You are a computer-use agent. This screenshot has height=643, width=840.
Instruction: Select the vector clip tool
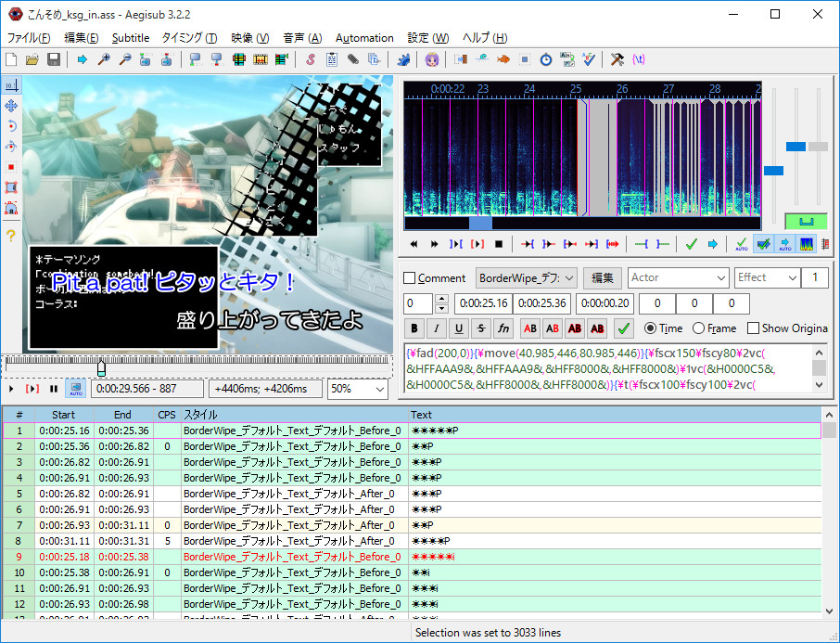pos(11,208)
